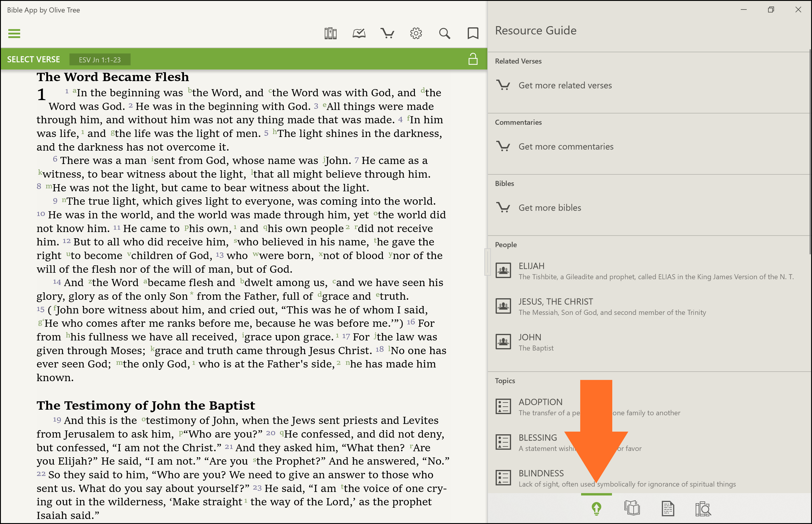Click the Commentaries section header
The width and height of the screenshot is (812, 524).
518,122
